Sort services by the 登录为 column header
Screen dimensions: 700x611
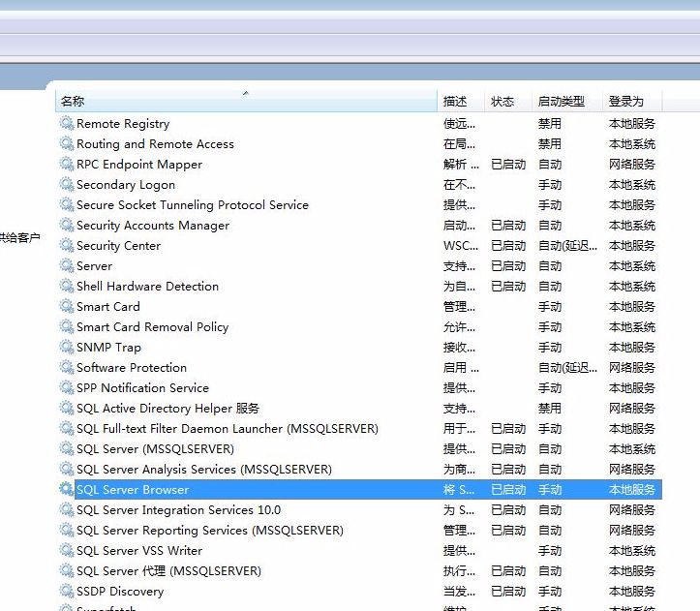[x=632, y=101]
